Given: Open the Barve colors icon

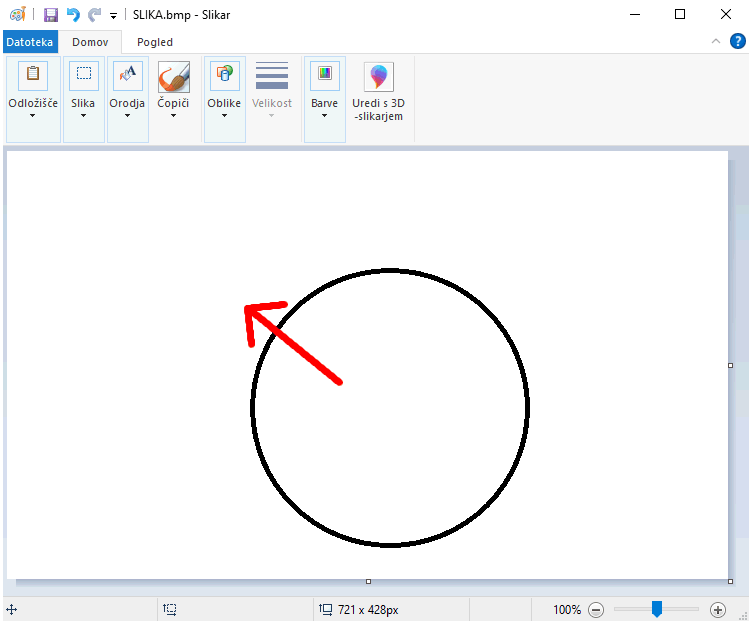Looking at the screenshot, I should point(324,75).
